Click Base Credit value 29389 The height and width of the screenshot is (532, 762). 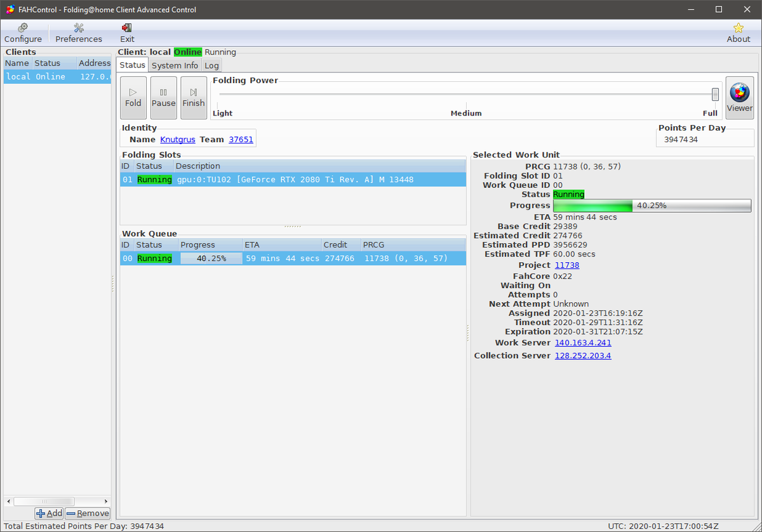pyautogui.click(x=565, y=227)
